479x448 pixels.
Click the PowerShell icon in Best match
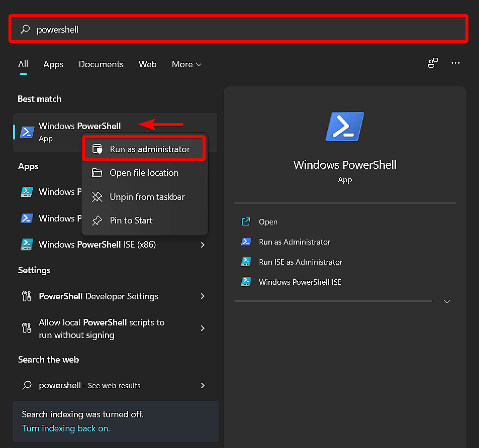coord(27,132)
